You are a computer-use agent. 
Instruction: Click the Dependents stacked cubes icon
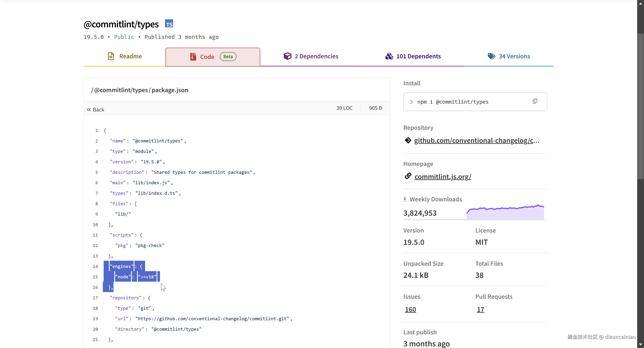pyautogui.click(x=389, y=56)
